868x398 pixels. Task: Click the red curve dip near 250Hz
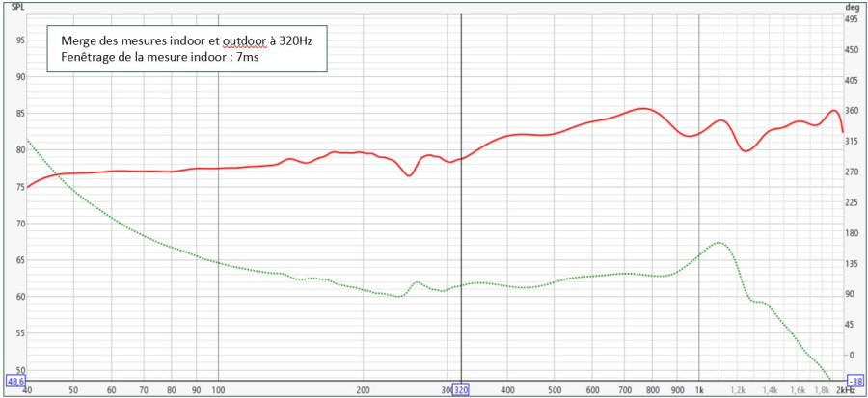tap(409, 175)
